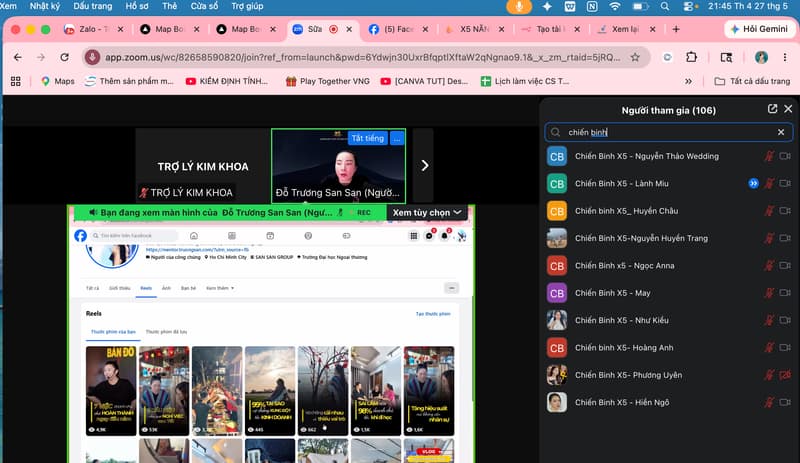The height and width of the screenshot is (463, 800).
Task: Switch to the Xem lại browser tab
Action: (x=626, y=29)
